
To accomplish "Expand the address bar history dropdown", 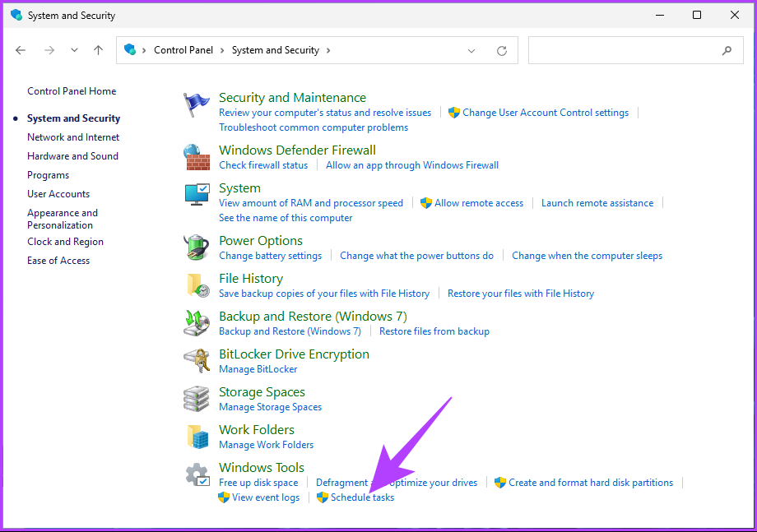I will click(x=471, y=51).
